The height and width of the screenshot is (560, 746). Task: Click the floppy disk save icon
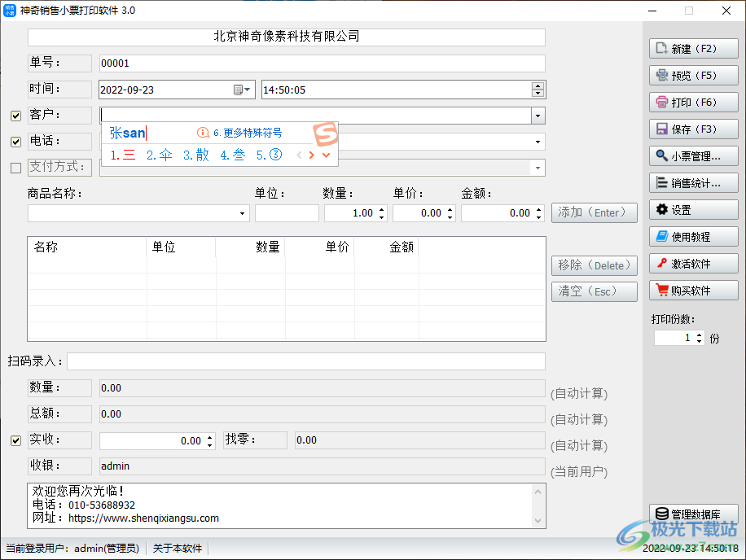(x=662, y=129)
